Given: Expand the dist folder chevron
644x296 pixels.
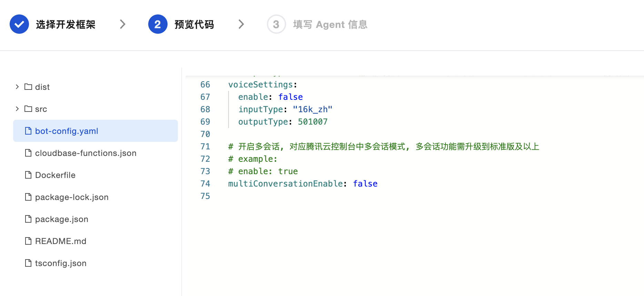Looking at the screenshot, I should [17, 87].
